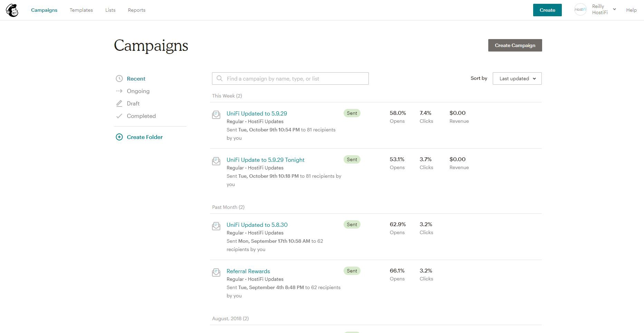Select the clock icon beside Recent

click(x=119, y=78)
